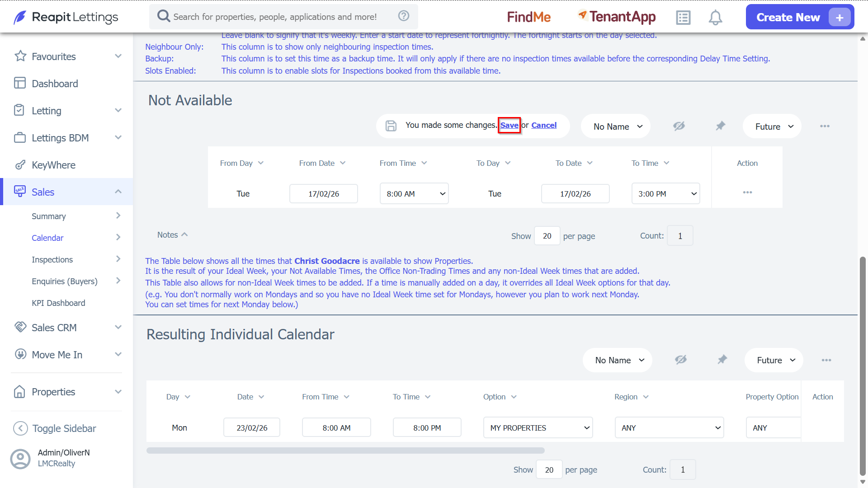Open Not Available table more options ellipsis
The width and height of the screenshot is (868, 488).
825,126
